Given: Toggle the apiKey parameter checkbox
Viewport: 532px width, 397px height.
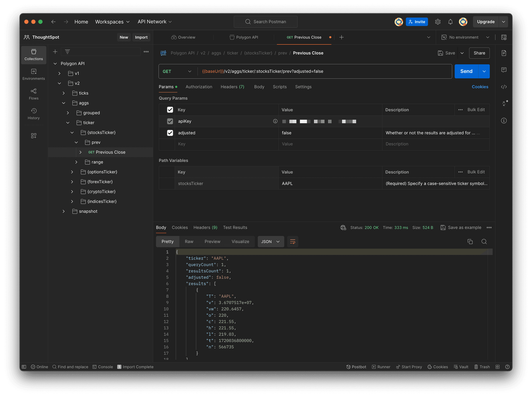Looking at the screenshot, I should [170, 121].
